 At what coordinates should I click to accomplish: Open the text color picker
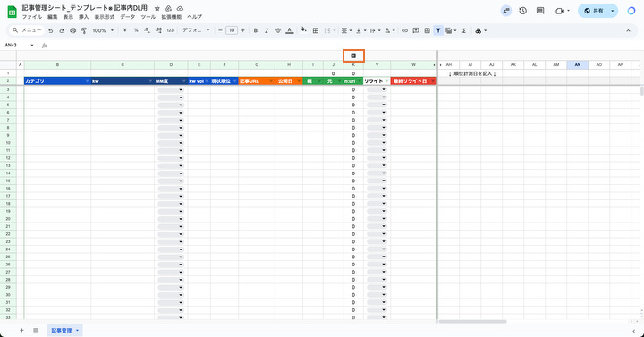pyautogui.click(x=290, y=30)
